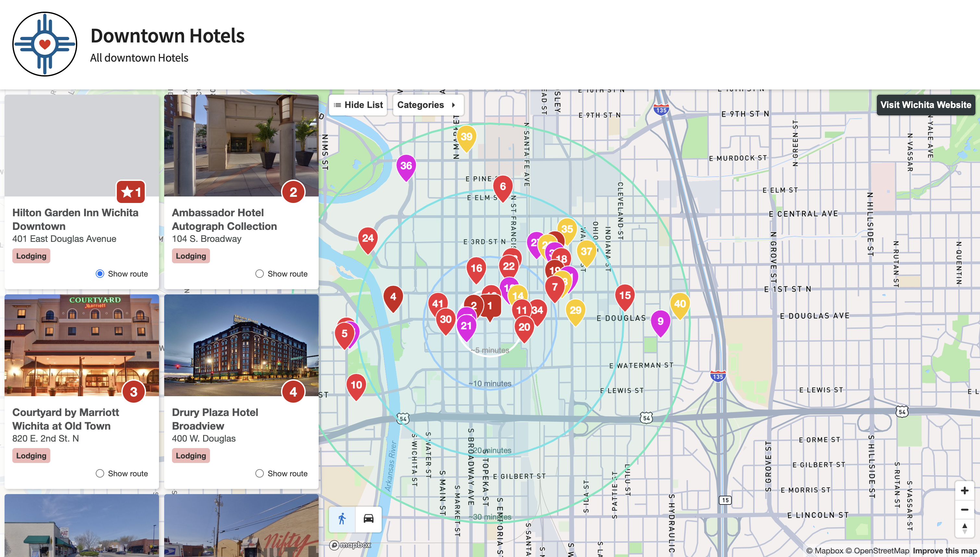
Task: Select Show route for Courtyard by Marriott
Action: point(100,474)
